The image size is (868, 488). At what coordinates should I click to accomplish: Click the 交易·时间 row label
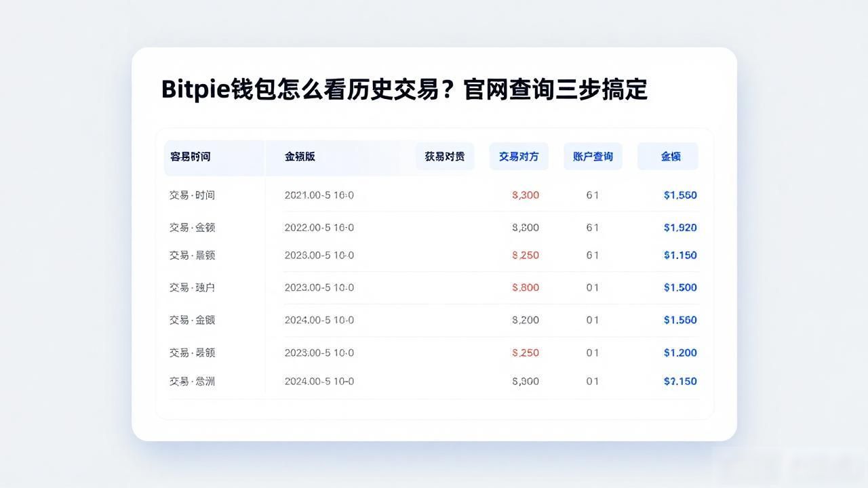tap(192, 195)
